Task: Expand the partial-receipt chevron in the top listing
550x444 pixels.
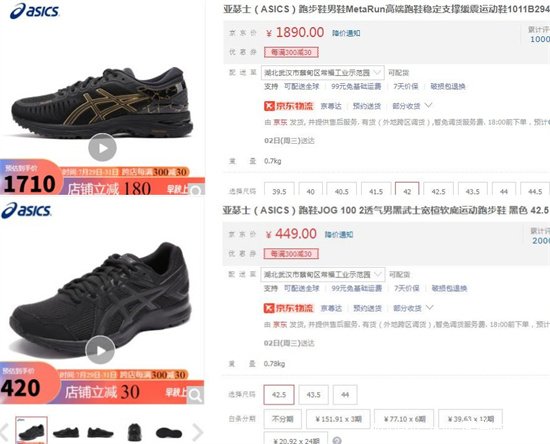Action: [428, 105]
